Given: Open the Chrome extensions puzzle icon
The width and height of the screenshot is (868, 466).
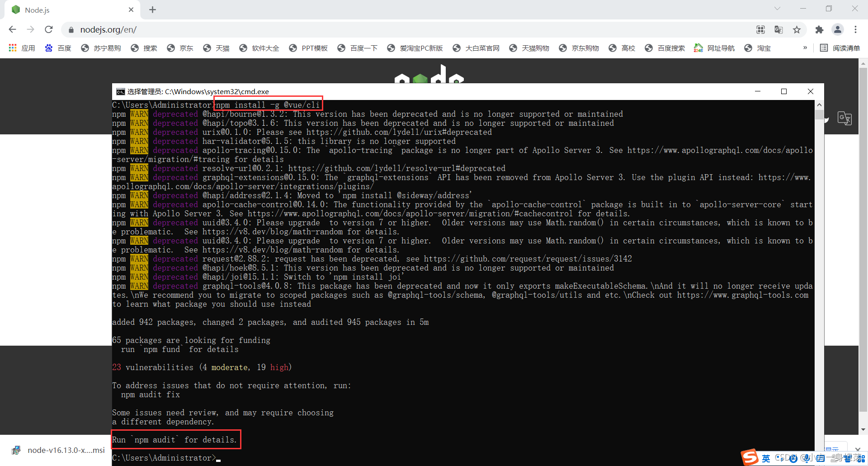Looking at the screenshot, I should 819,29.
